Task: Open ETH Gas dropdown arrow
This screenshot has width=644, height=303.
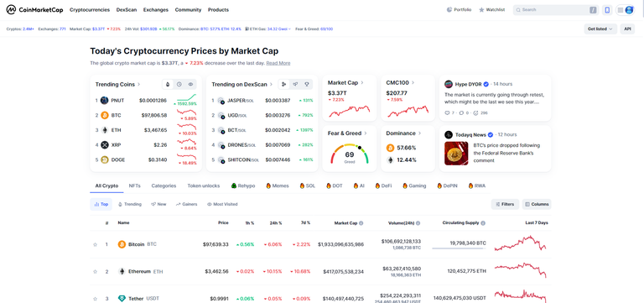Action: 289,29
